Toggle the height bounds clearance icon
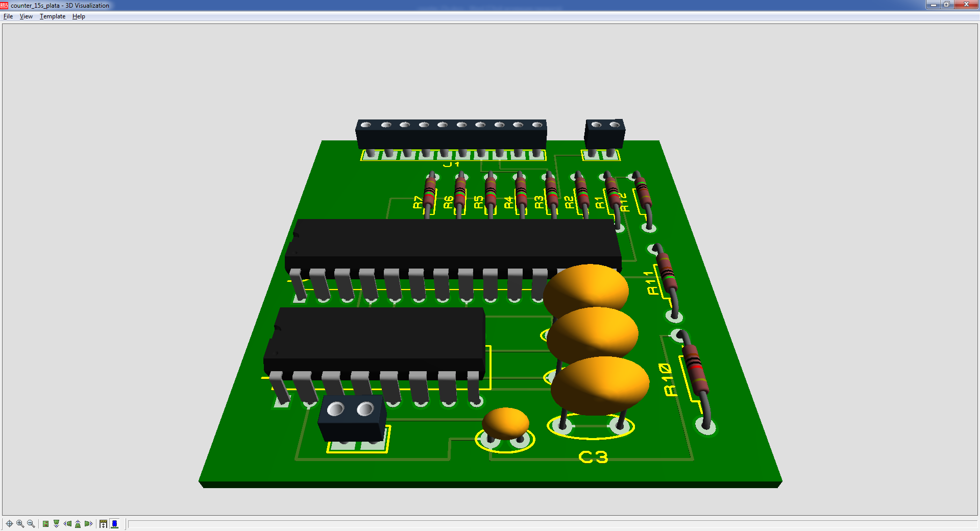Viewport: 980px width, 531px height. tap(103, 523)
